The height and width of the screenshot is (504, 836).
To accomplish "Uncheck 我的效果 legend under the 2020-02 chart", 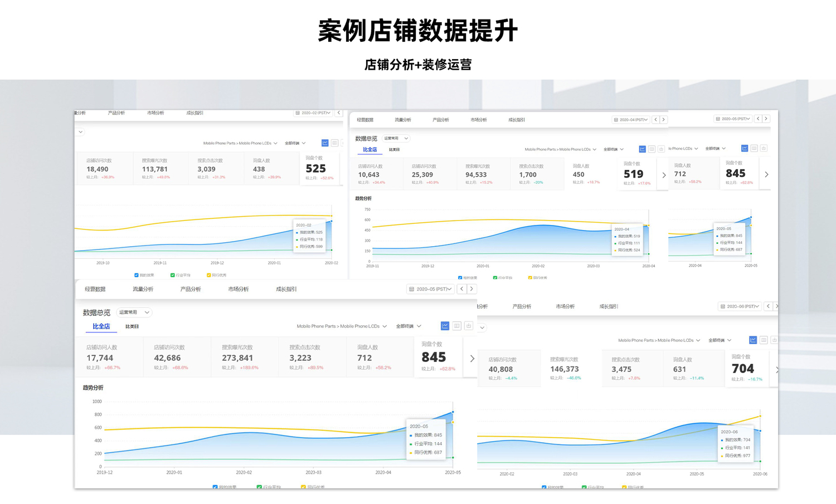I will tap(137, 275).
